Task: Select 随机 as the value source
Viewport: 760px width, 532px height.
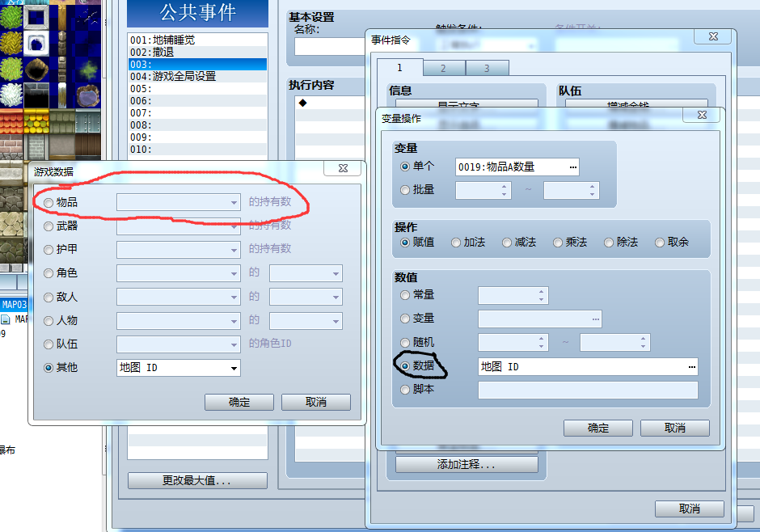Action: click(x=405, y=343)
